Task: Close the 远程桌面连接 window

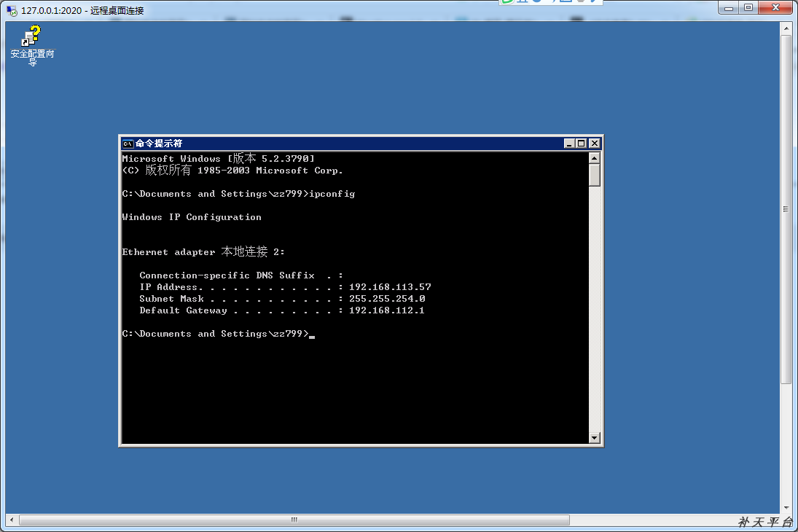Action: tap(775, 7)
